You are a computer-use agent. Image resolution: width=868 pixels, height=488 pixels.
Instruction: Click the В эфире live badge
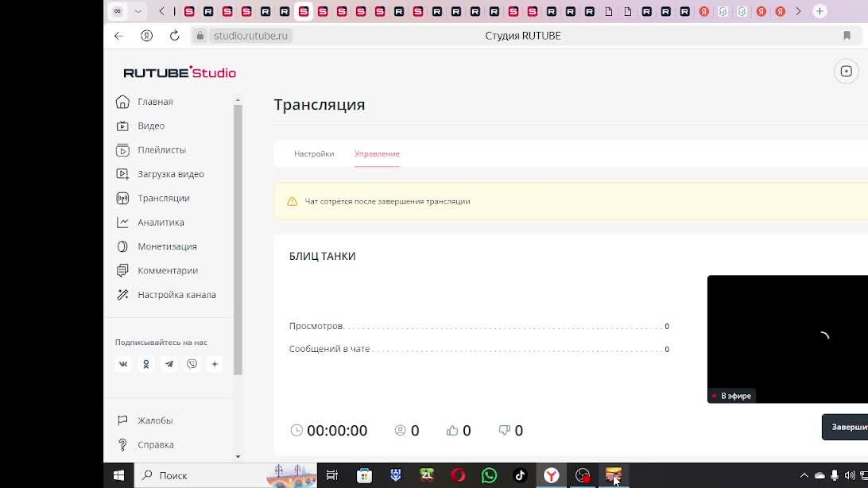point(732,396)
